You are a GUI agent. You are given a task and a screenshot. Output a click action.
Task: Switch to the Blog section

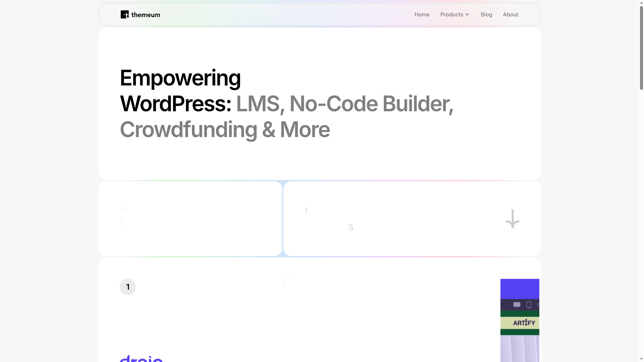486,14
